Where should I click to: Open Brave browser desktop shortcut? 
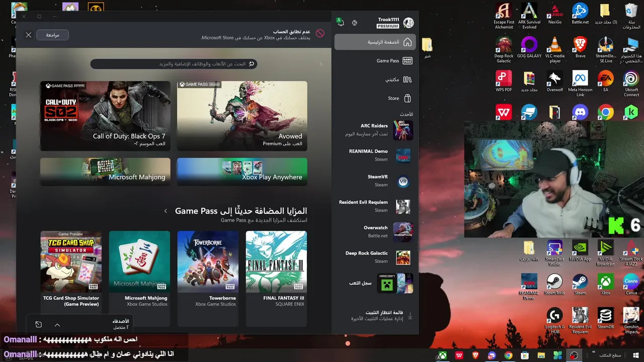tap(580, 48)
